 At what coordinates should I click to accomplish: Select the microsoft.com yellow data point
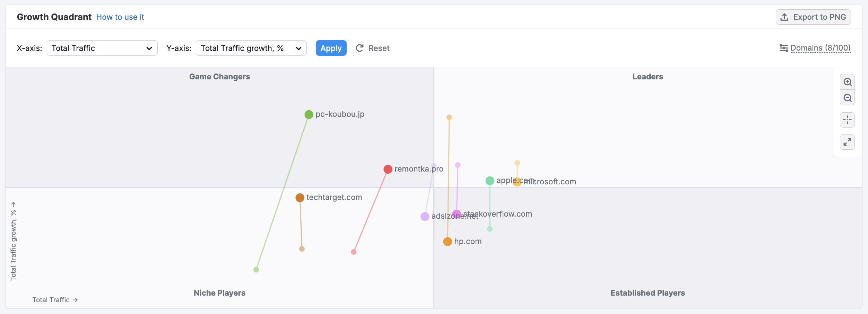[x=517, y=182]
